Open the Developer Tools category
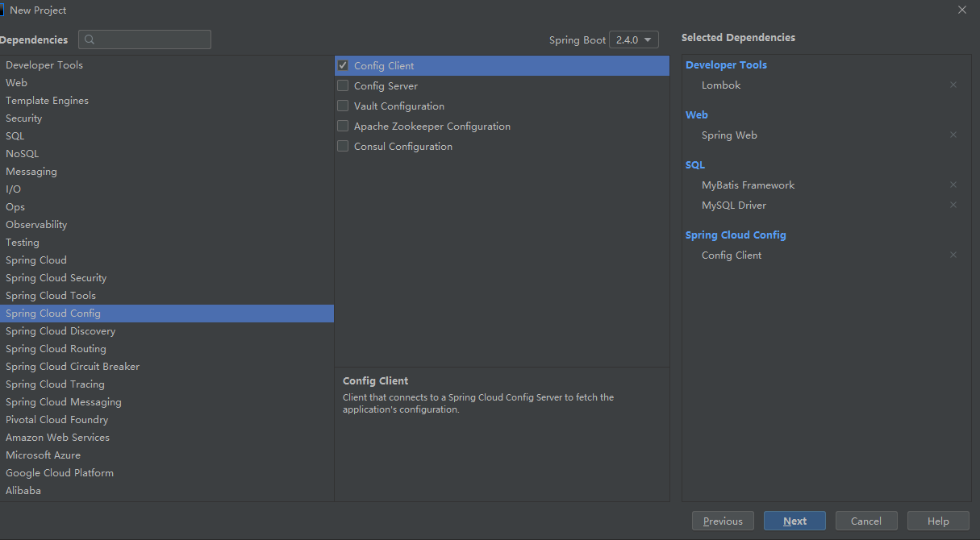The width and height of the screenshot is (980, 540). tap(44, 65)
